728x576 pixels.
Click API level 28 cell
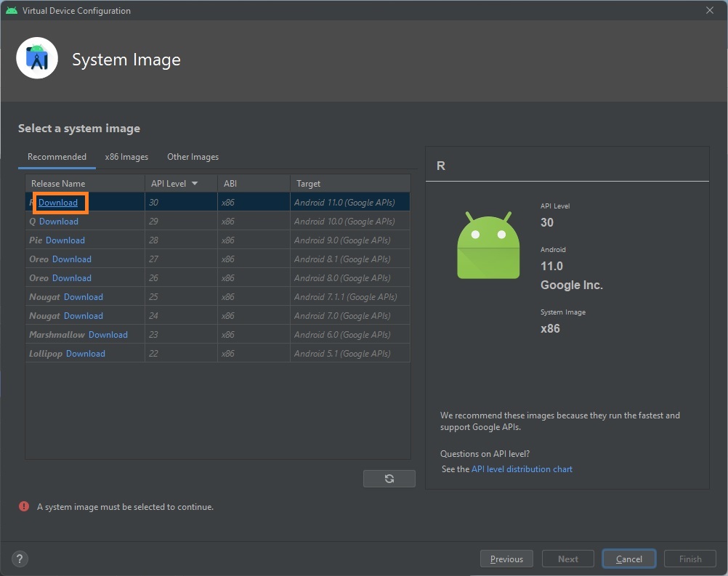(181, 240)
